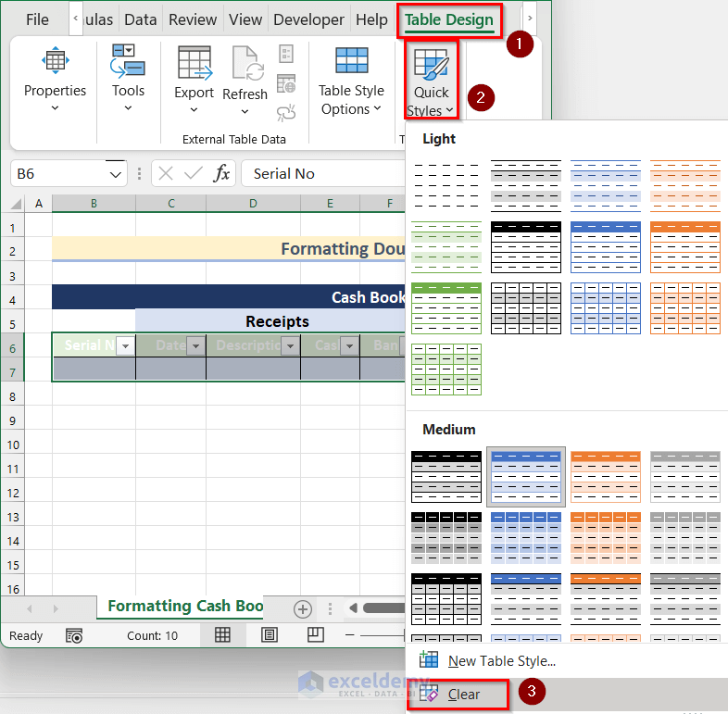Switch to Page Break Preview icon

[316, 634]
